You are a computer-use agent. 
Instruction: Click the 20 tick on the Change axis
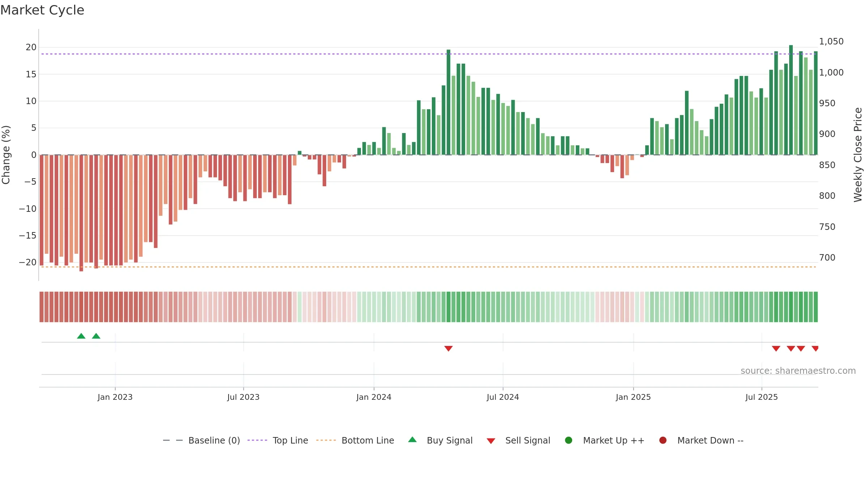pyautogui.click(x=31, y=47)
